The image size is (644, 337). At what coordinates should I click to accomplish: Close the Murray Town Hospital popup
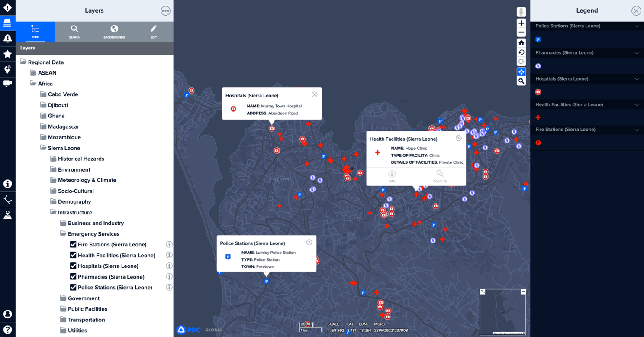click(x=315, y=94)
